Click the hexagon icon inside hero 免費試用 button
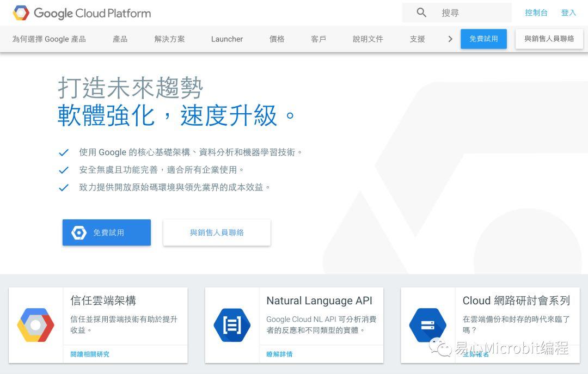This screenshot has width=588, height=374. click(x=79, y=232)
